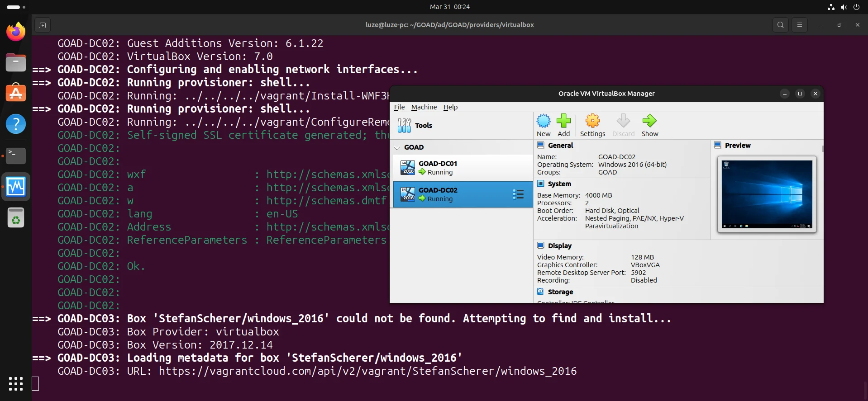Open Show Applications grid
The width and height of the screenshot is (868, 401).
coord(16,383)
